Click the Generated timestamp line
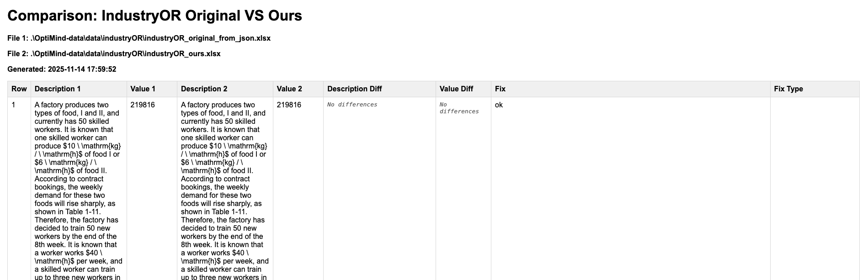Viewport: 868px width, 280px height. tap(62, 69)
